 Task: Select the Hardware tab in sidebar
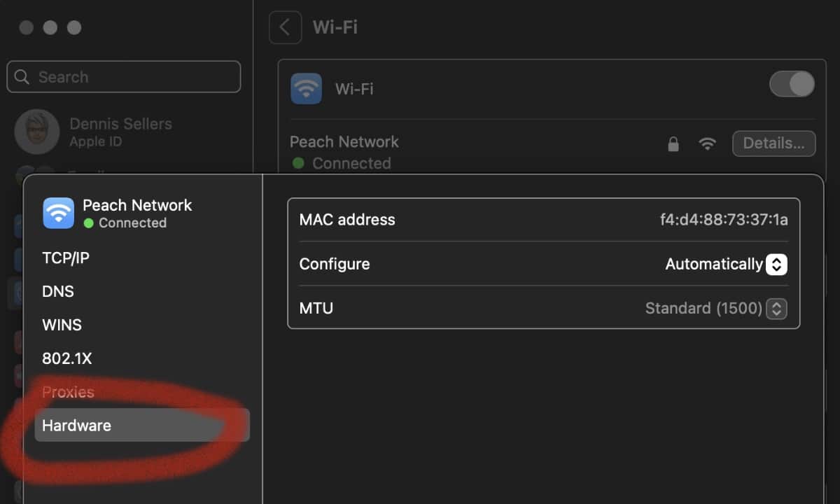point(76,426)
